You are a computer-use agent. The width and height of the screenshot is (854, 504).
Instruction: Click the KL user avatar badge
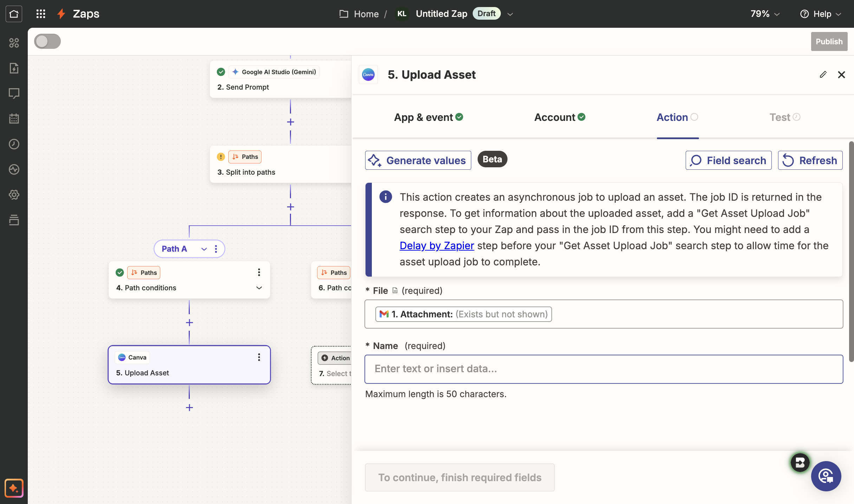click(402, 14)
